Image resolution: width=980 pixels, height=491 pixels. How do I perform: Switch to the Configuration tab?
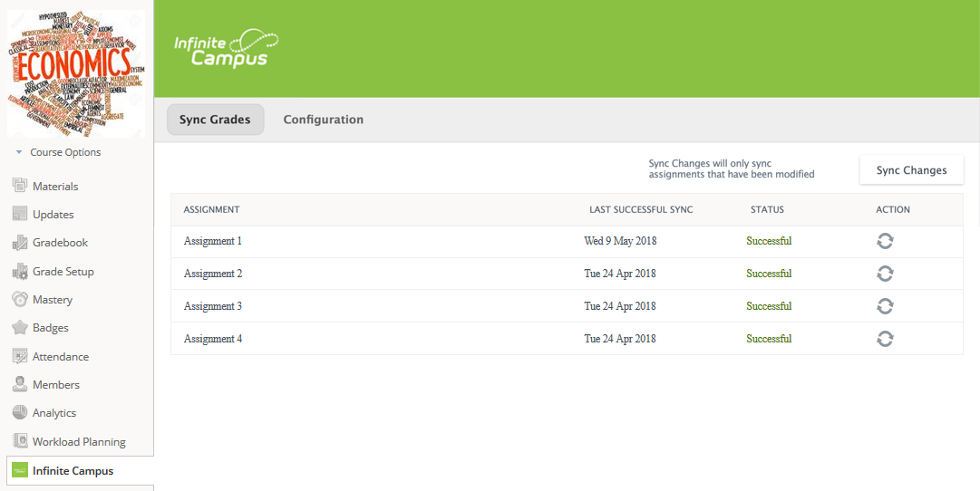pos(323,120)
